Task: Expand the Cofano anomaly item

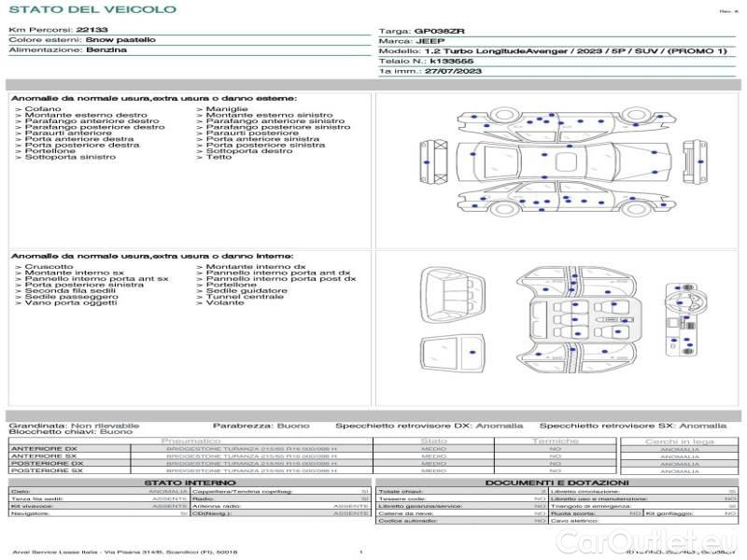Action: [43, 109]
